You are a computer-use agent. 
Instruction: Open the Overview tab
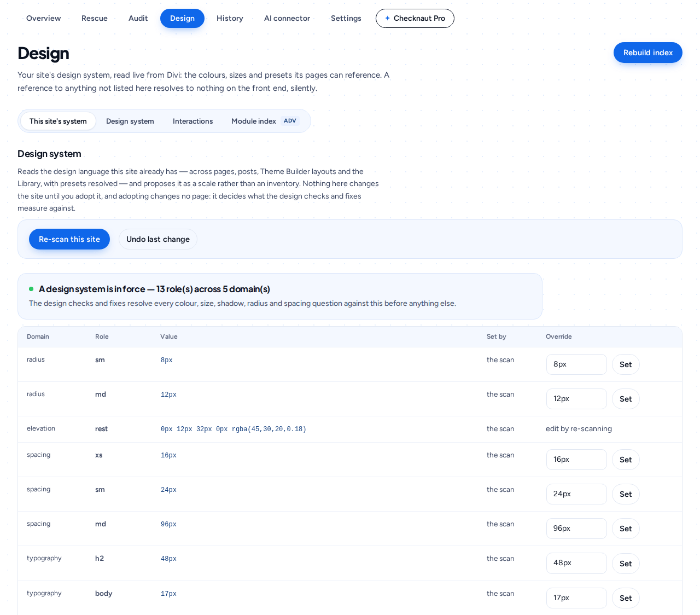click(x=44, y=18)
